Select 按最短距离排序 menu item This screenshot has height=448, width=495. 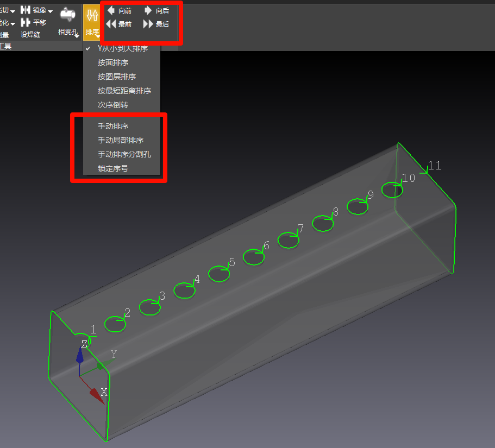[x=124, y=91]
